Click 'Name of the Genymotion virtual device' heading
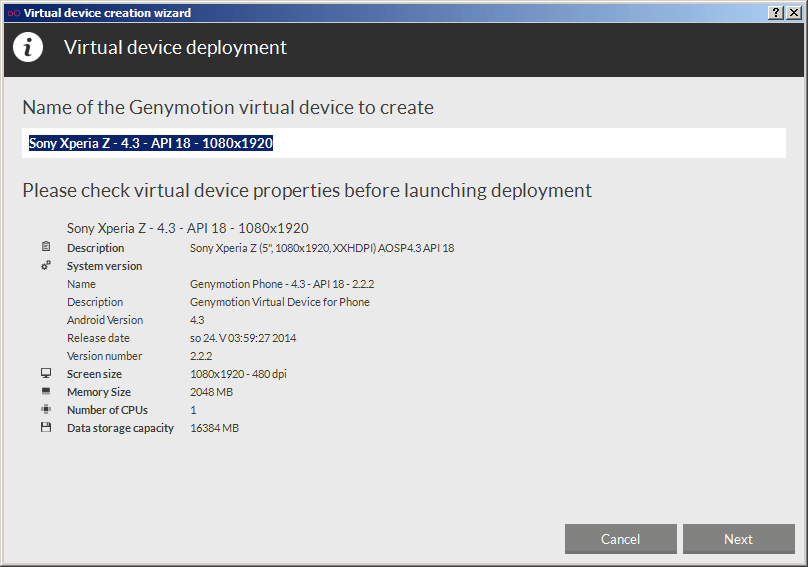 point(228,107)
